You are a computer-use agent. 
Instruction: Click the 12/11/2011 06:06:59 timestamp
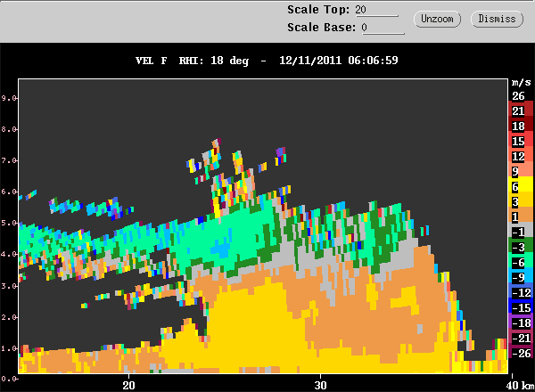click(x=339, y=61)
